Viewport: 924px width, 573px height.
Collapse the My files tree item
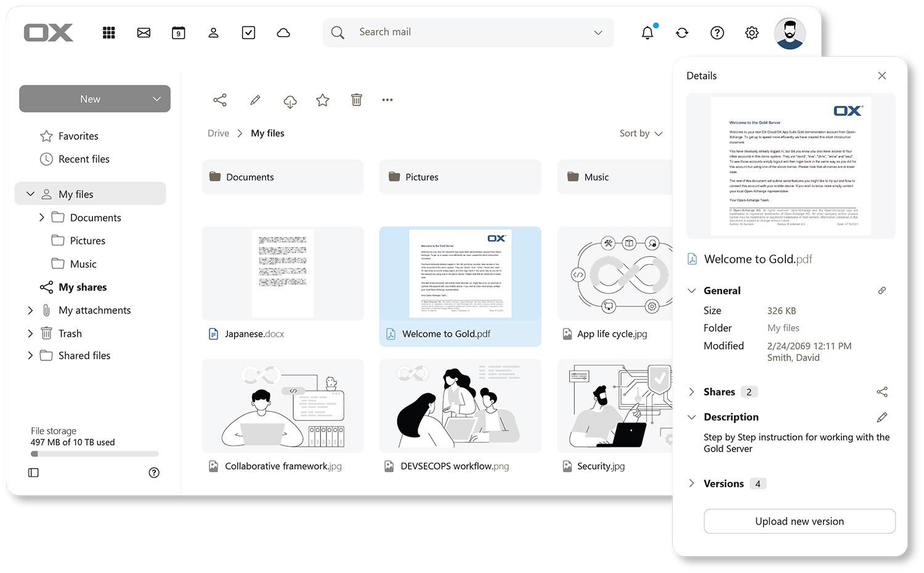click(30, 193)
